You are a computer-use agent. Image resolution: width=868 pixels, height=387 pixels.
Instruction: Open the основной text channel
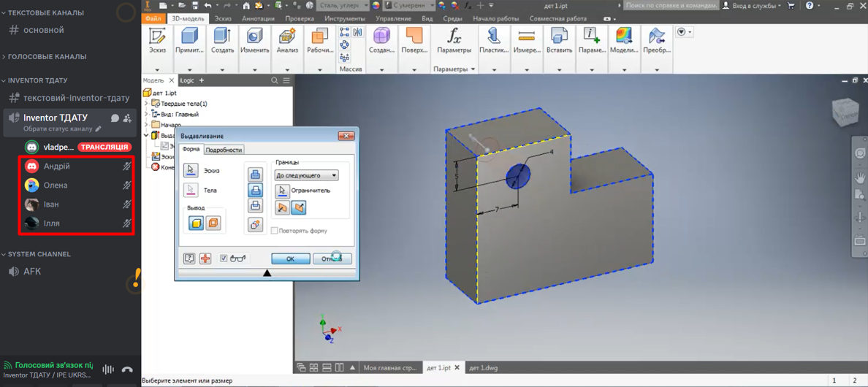[x=43, y=30]
